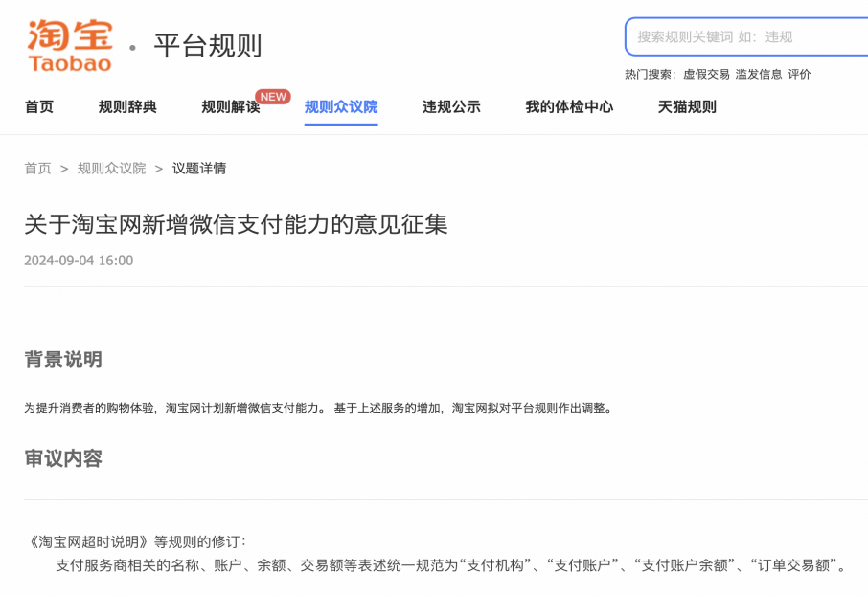The width and height of the screenshot is (868, 595).
Task: Go to the 违规公示 tab
Action: click(x=451, y=106)
